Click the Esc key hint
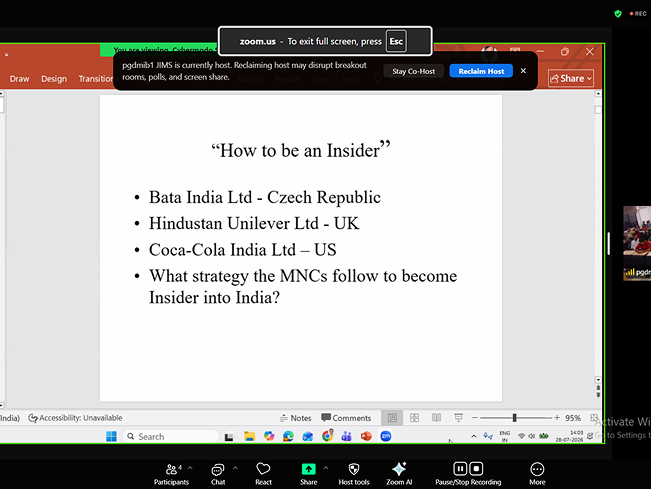Screen dimensions: 651x489 tap(396, 41)
